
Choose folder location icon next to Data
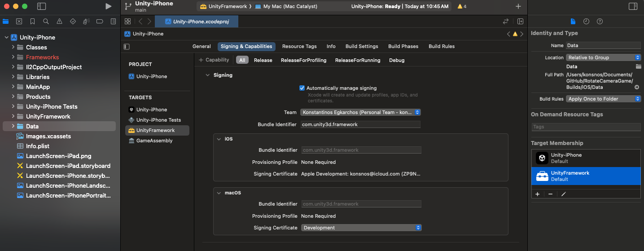[638, 66]
